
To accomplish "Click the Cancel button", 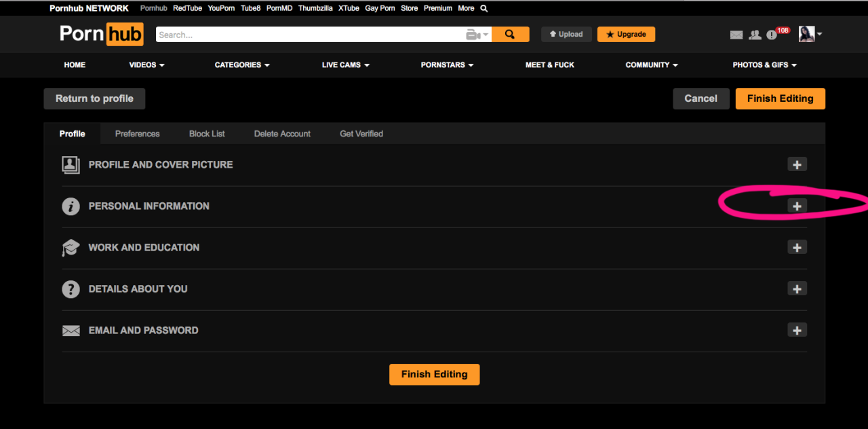I will 701,98.
